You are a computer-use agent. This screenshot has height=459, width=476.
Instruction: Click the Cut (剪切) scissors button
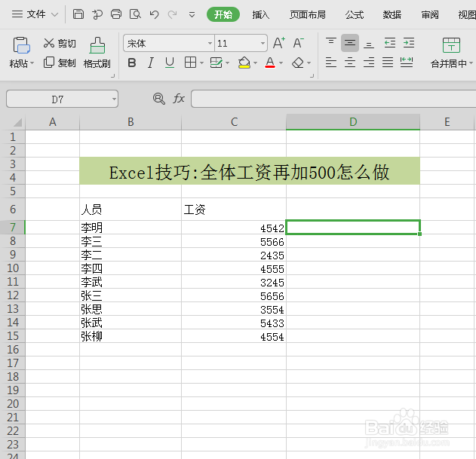tap(60, 44)
